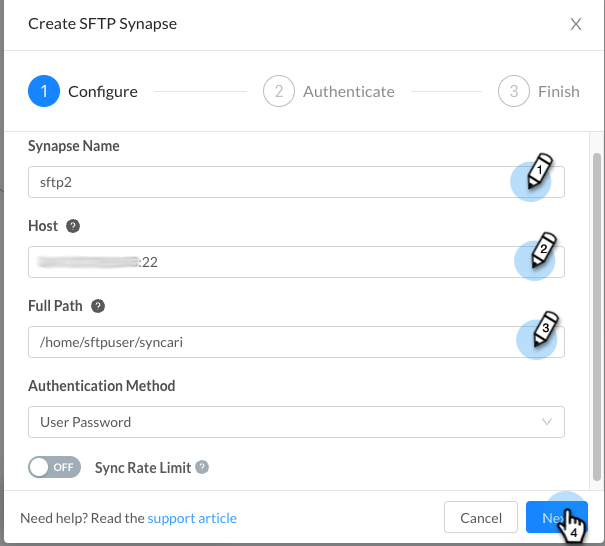Image resolution: width=605 pixels, height=546 pixels.
Task: Click the Host help question mark icon
Action: 73,226
